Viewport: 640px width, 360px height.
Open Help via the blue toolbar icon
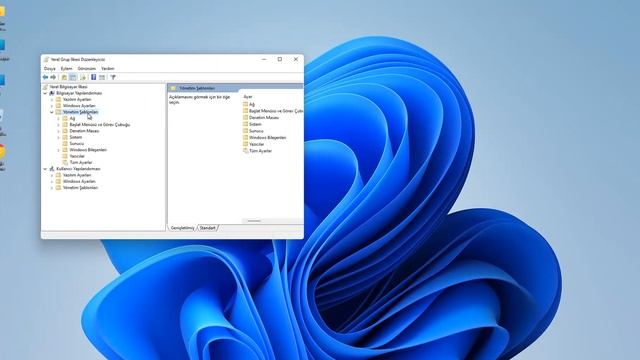point(93,77)
